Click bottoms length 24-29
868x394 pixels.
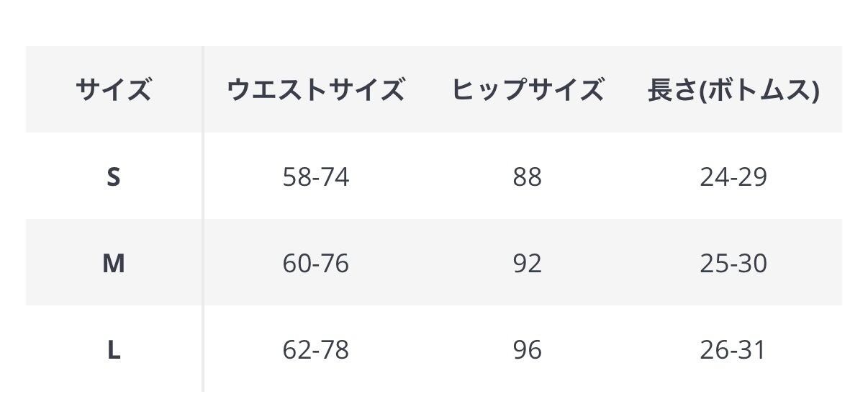[x=733, y=176]
